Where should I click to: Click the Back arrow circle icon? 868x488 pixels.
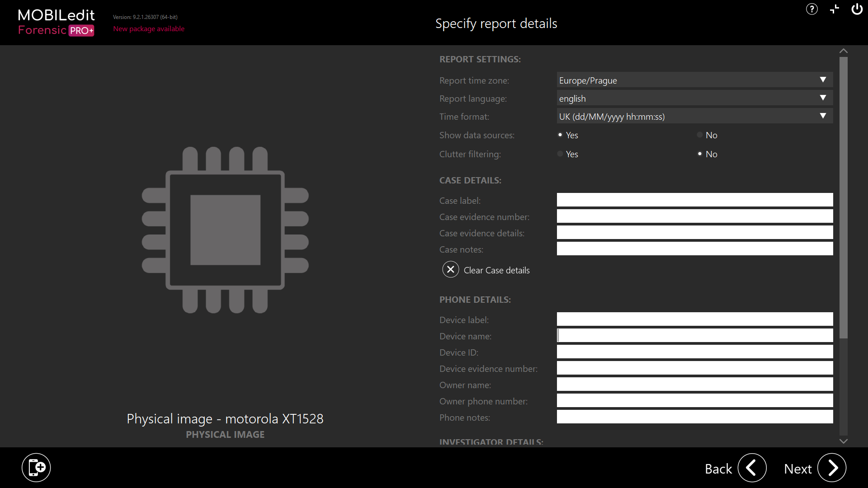(752, 468)
